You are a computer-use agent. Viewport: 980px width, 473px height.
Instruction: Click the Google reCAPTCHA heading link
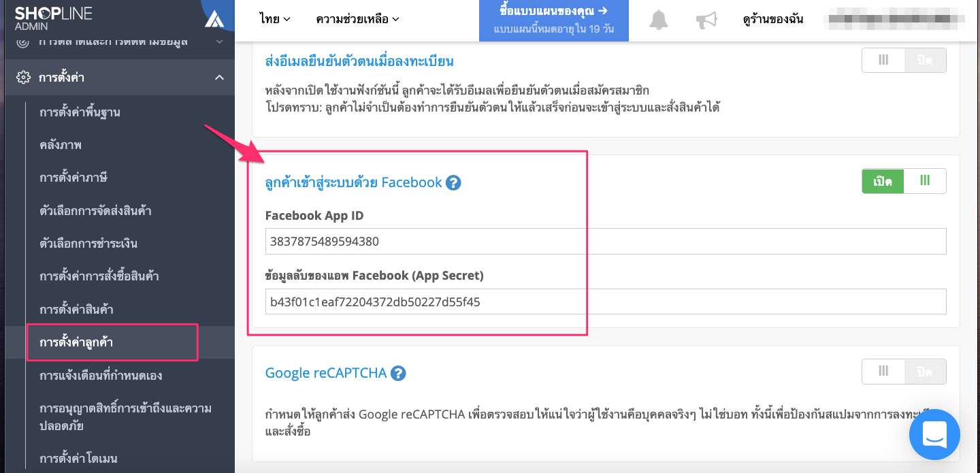(x=326, y=373)
